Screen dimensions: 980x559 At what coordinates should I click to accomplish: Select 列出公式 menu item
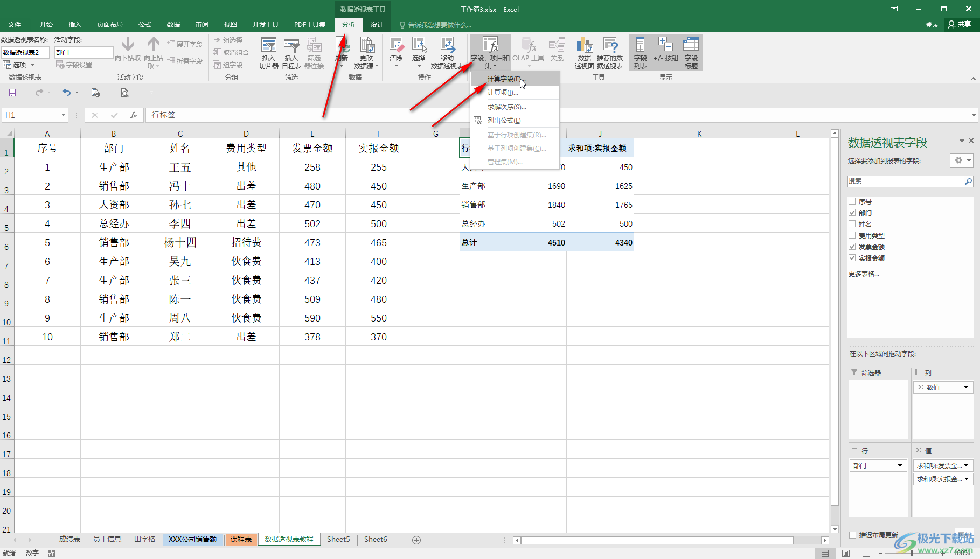point(515,121)
